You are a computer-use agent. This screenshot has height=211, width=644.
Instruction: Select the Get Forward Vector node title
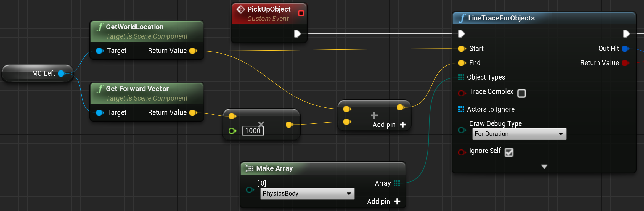click(137, 89)
